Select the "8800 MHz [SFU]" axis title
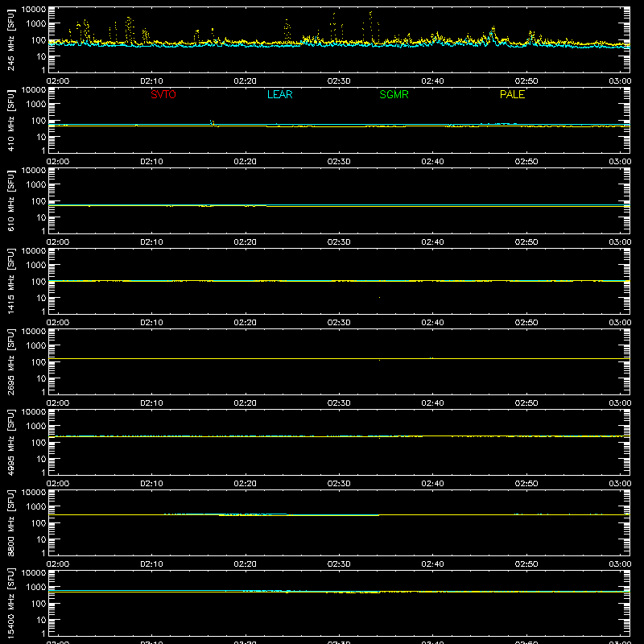This screenshot has height=644, width=644. 11,522
